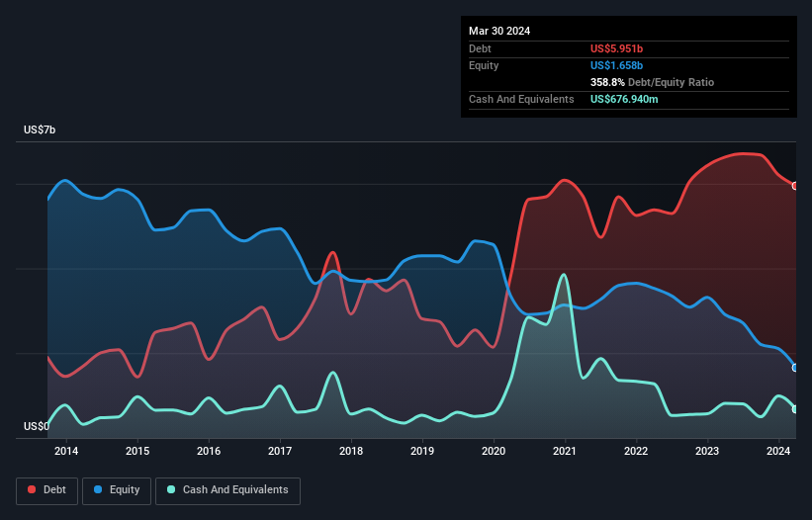
Task: Click the 2019 x-axis label
Action: coord(422,451)
